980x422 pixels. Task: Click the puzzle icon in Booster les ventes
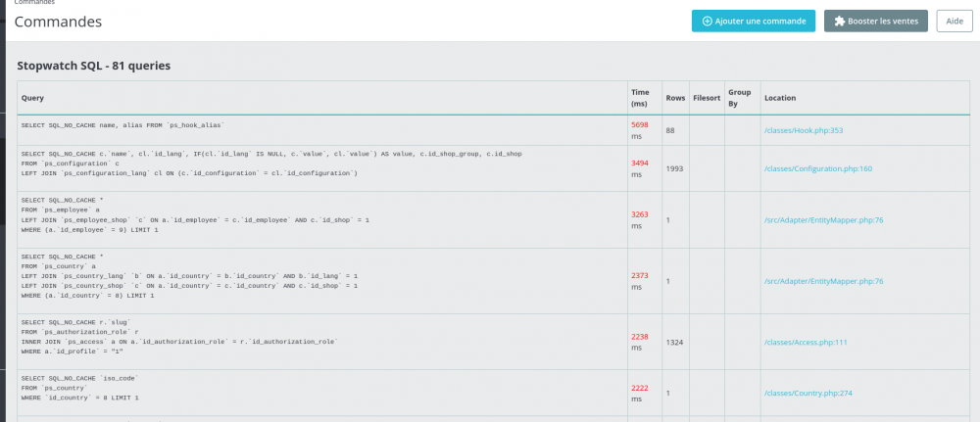[840, 22]
